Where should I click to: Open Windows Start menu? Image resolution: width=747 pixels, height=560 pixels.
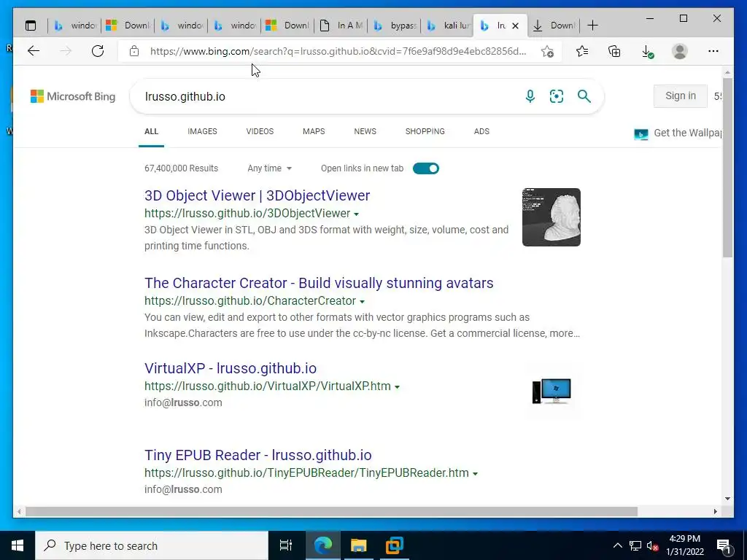(x=18, y=545)
